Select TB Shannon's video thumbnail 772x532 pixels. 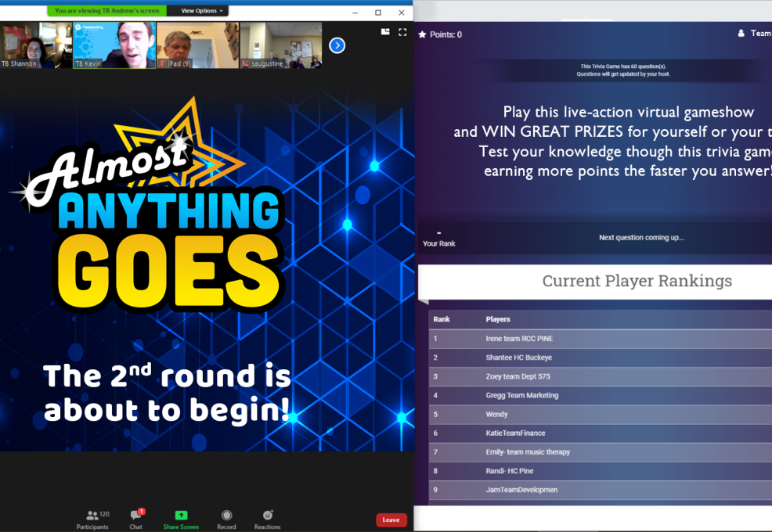click(x=36, y=45)
